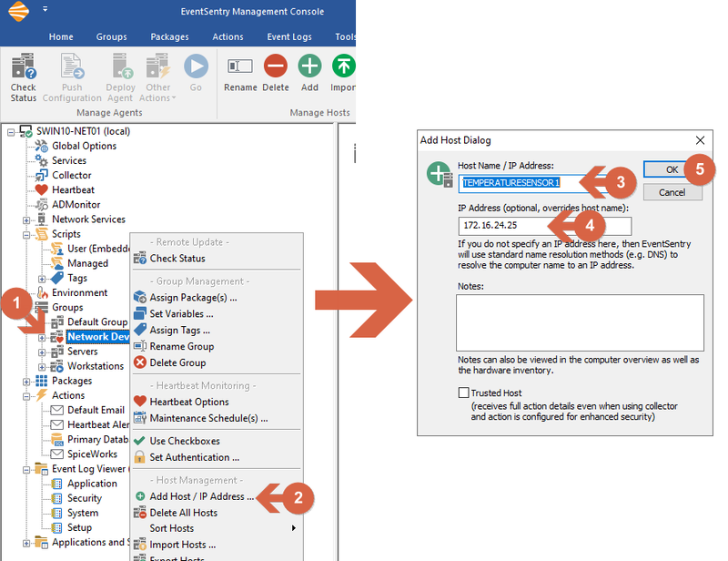The width and height of the screenshot is (728, 561).
Task: Expand the Packages tree node
Action: pyautogui.click(x=26, y=382)
